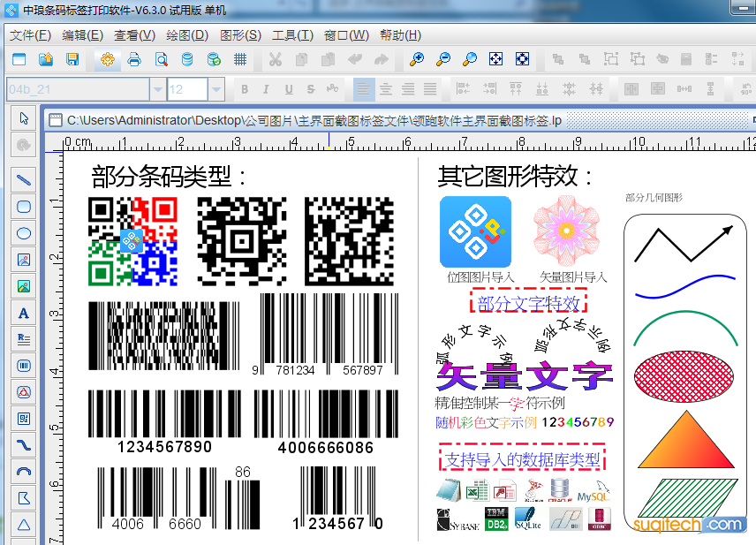Click the zoom in magnifier
Screen dimensions: 756x545
pyautogui.click(x=416, y=59)
